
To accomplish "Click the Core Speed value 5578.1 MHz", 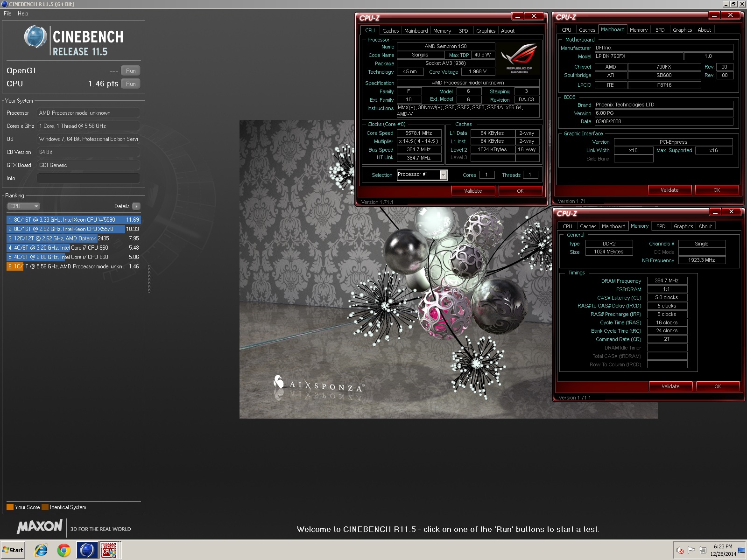I will pos(419,133).
